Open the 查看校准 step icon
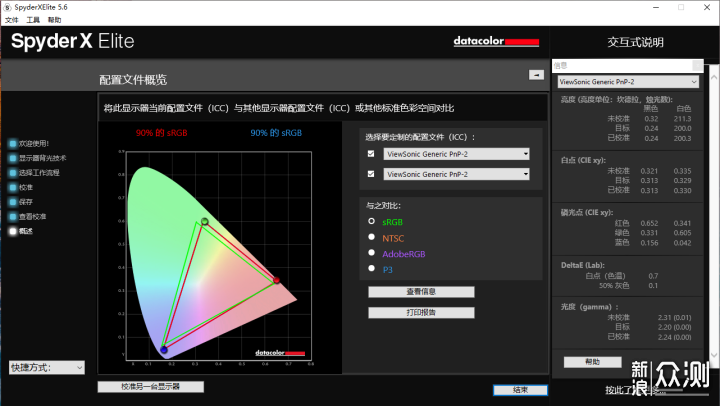 tap(13, 217)
